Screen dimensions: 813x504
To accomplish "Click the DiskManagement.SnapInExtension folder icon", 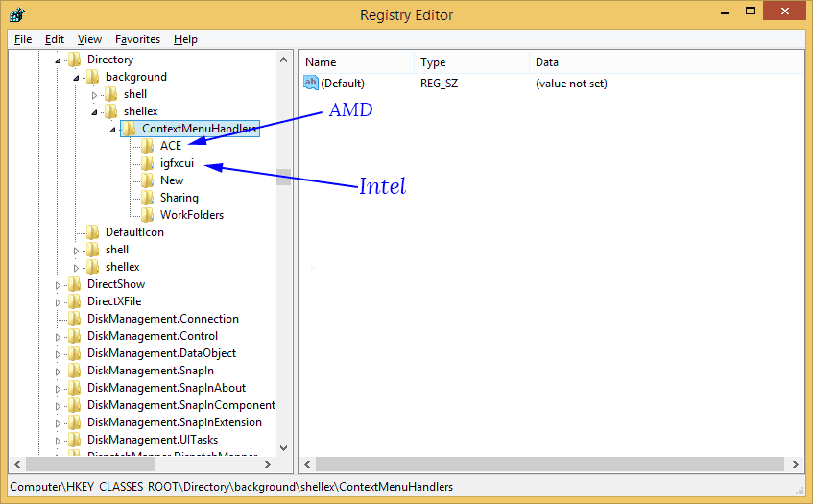I will point(75,422).
